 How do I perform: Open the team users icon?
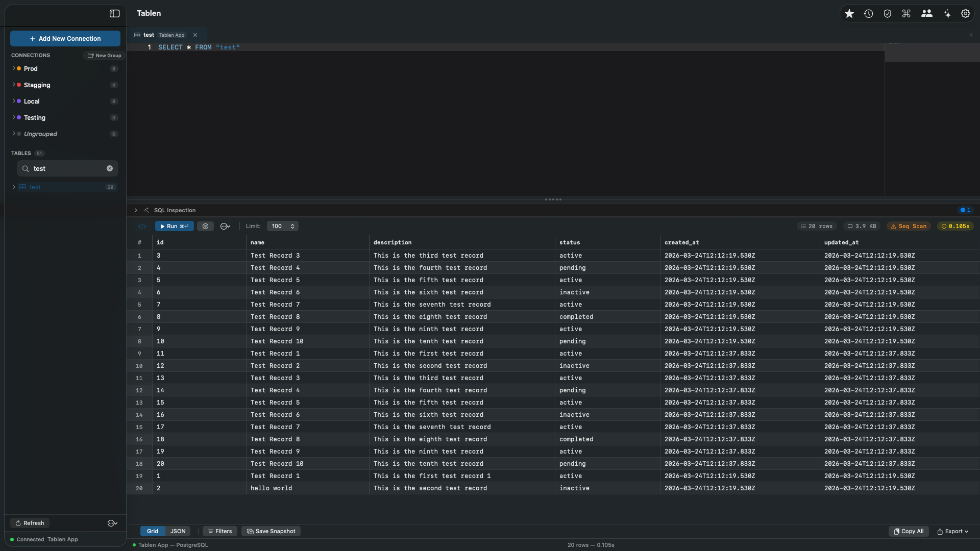pyautogui.click(x=927, y=14)
